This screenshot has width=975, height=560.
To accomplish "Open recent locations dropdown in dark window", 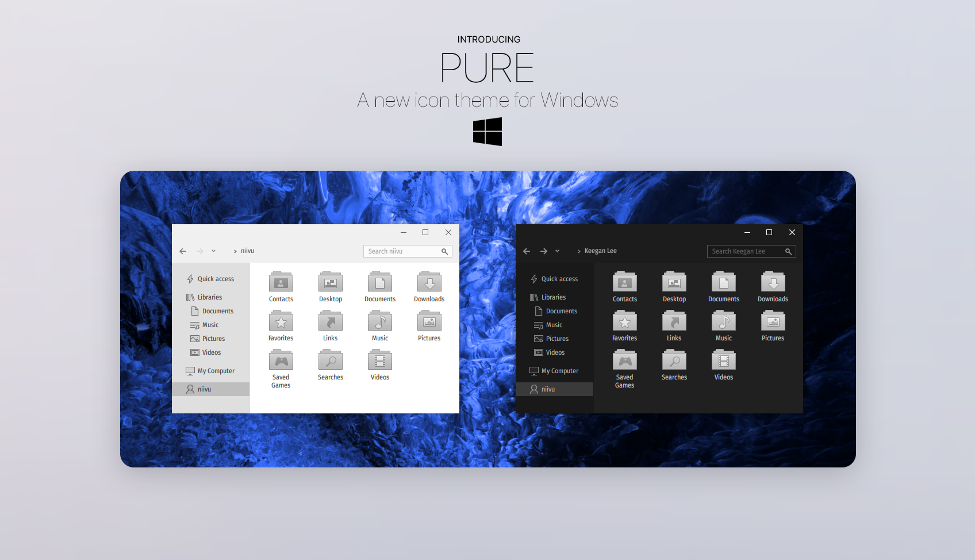I will (x=557, y=251).
